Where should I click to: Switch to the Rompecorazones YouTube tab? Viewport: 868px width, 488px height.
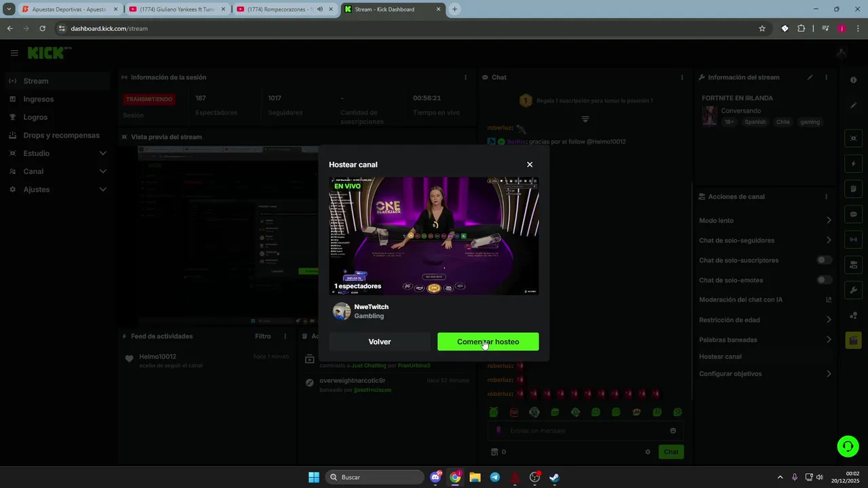coord(285,9)
